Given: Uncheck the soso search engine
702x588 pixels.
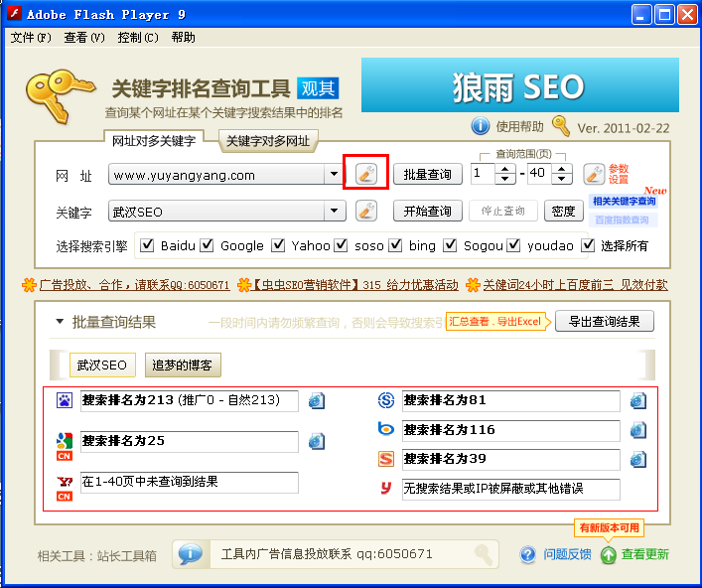Looking at the screenshot, I should 341,245.
